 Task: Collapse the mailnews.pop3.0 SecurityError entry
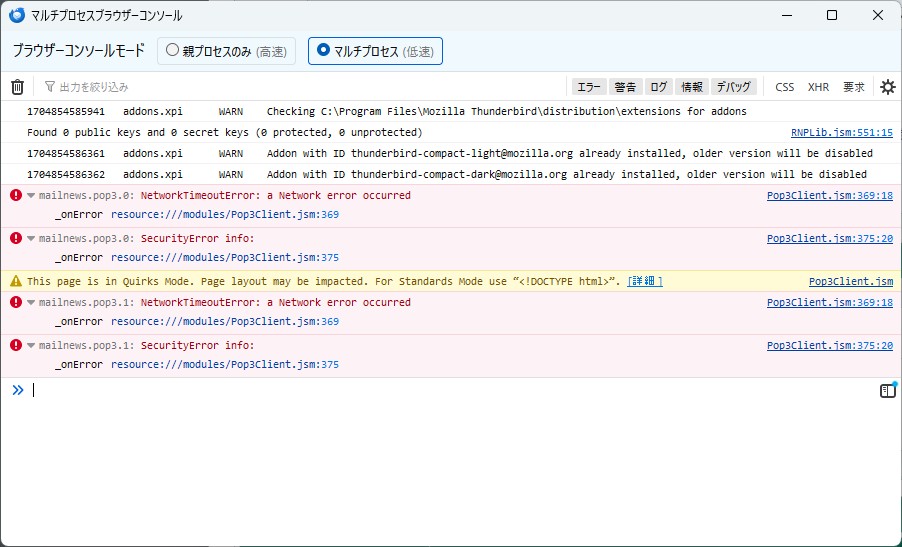[x=31, y=239]
